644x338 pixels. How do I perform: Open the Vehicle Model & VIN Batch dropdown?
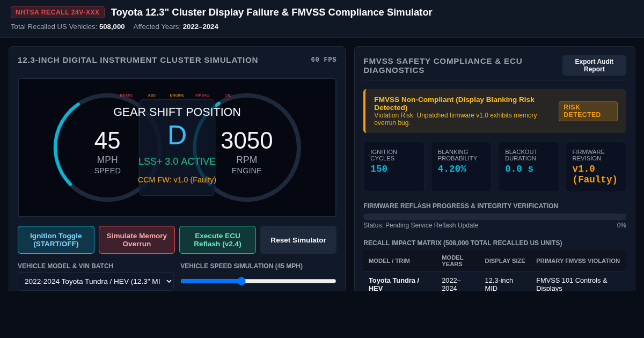96,281
